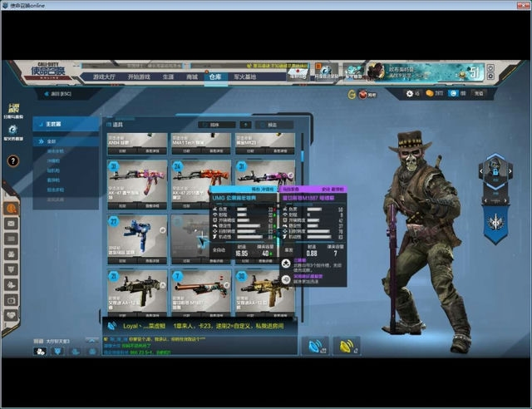Click the blue faction emblem badge
Viewport: 532px width, 409px height.
(x=495, y=224)
